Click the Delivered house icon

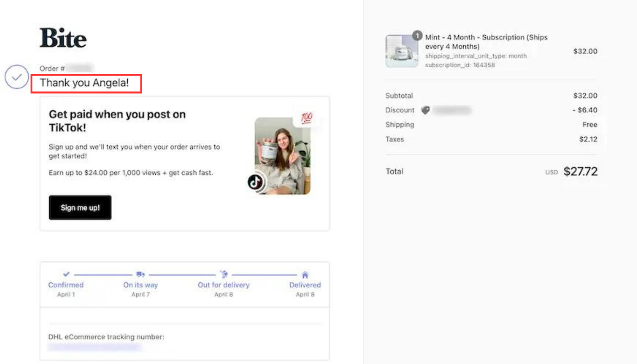(x=305, y=274)
